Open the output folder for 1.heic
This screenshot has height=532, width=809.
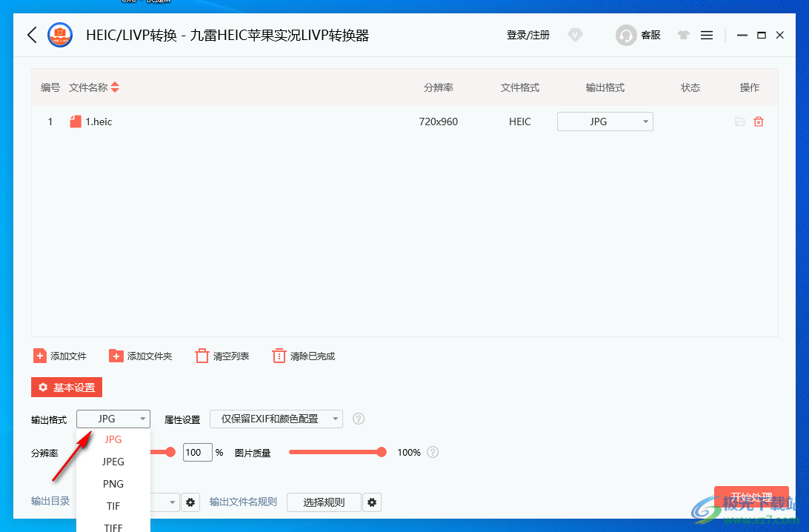[x=740, y=122]
